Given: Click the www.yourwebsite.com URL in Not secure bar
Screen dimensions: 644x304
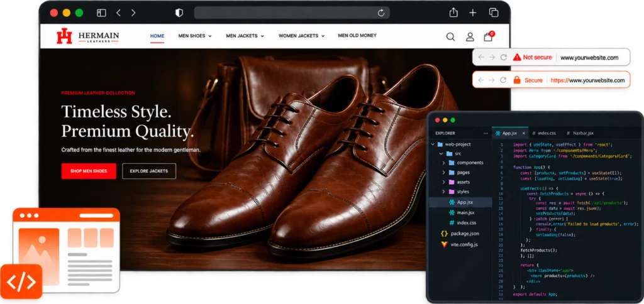Looking at the screenshot, I should point(589,58).
